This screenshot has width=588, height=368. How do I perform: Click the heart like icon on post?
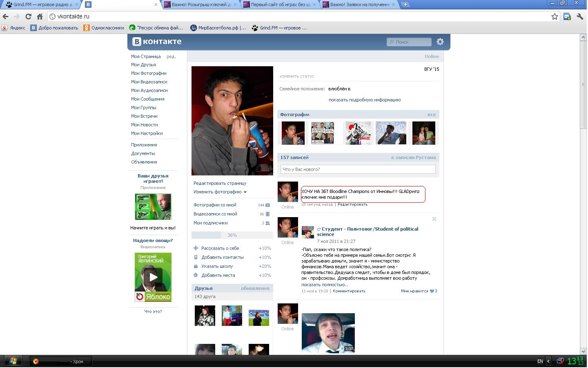pyautogui.click(x=432, y=291)
